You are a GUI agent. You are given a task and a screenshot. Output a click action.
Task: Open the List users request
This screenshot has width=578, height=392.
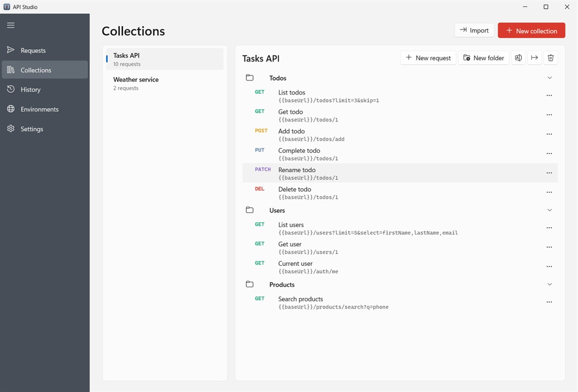click(x=400, y=228)
